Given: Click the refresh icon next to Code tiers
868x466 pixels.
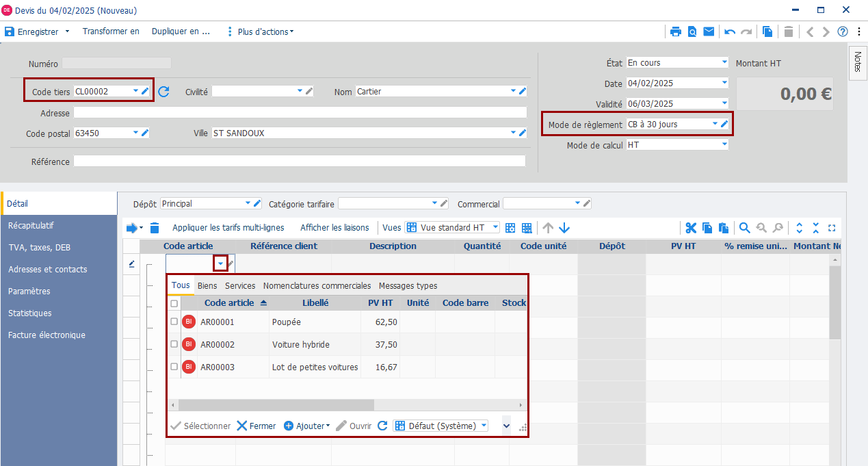Looking at the screenshot, I should [163, 91].
